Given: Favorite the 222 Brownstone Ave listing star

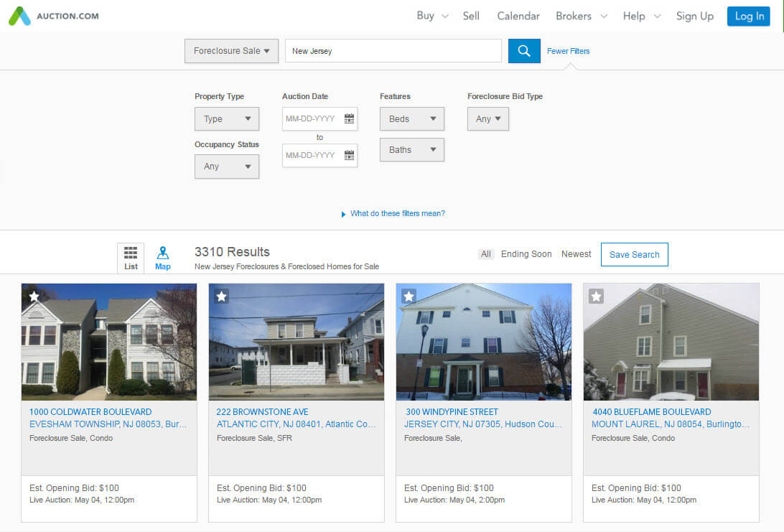Looking at the screenshot, I should coord(221,296).
